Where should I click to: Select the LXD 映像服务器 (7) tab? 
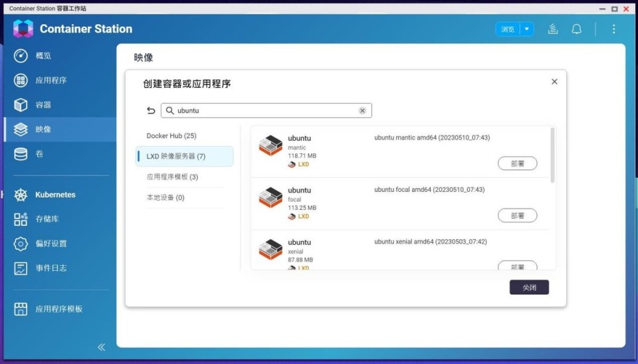click(x=184, y=156)
